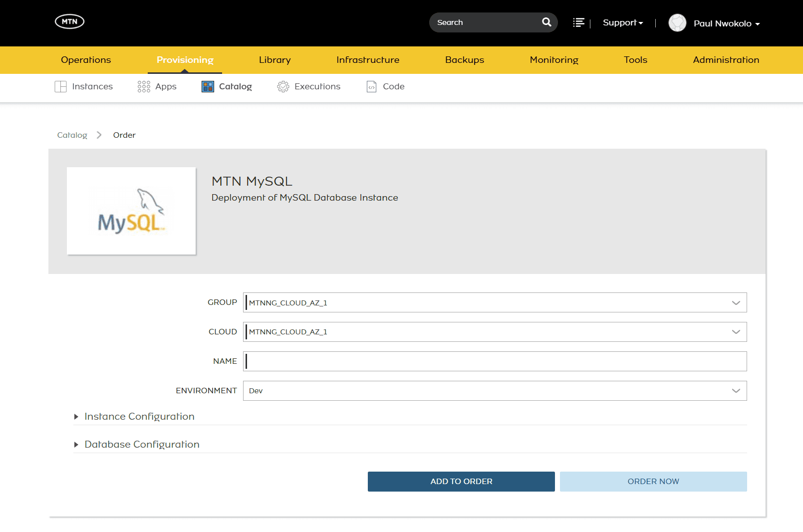
Task: Open the Paul Nwokolo user menu
Action: coord(727,23)
